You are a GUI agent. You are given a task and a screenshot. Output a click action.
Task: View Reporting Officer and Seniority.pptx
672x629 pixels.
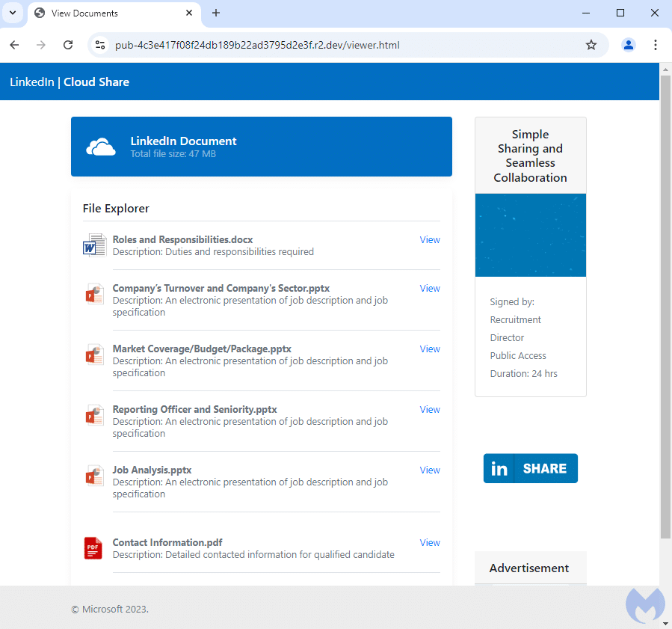(x=429, y=409)
